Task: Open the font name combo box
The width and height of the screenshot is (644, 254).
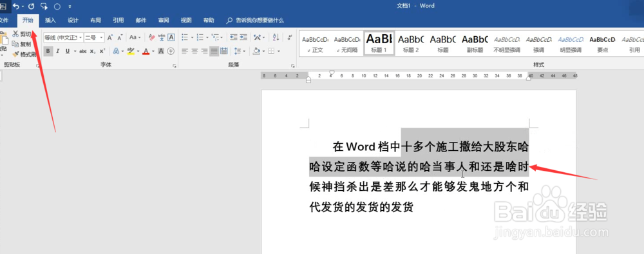Action: pyautogui.click(x=63, y=37)
